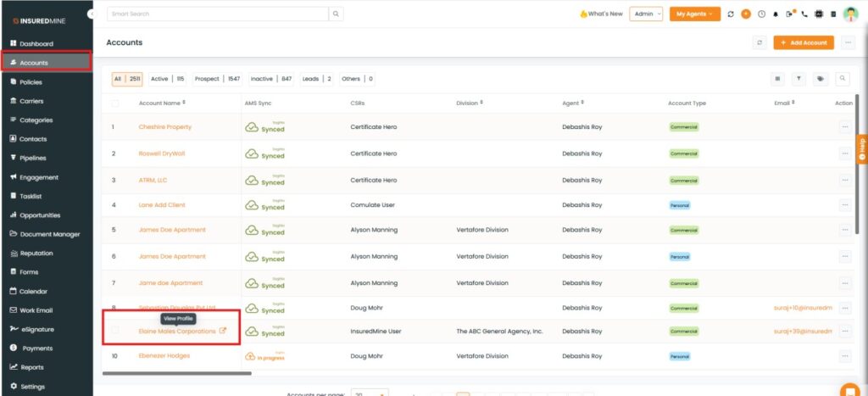The height and width of the screenshot is (396, 868).
Task: Open column layout icon above the table
Action: tap(777, 79)
